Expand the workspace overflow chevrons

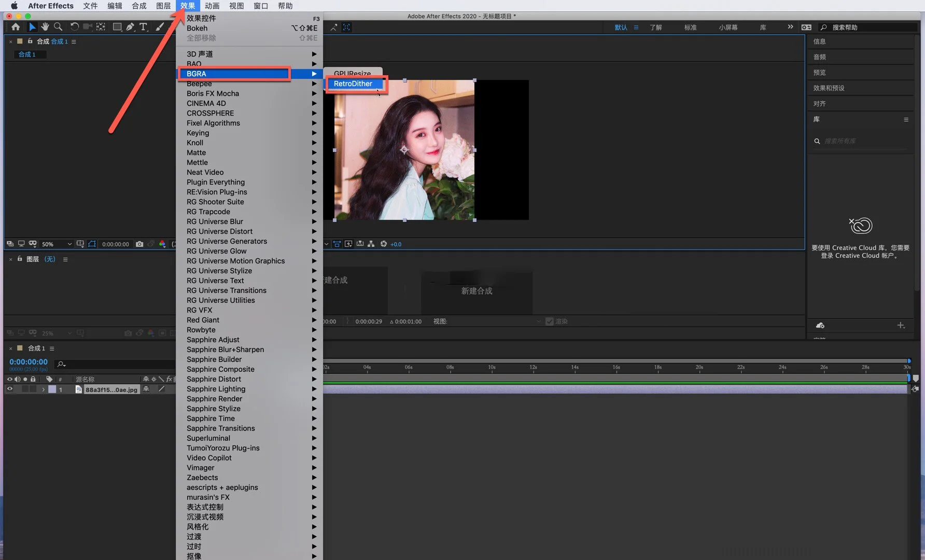790,27
